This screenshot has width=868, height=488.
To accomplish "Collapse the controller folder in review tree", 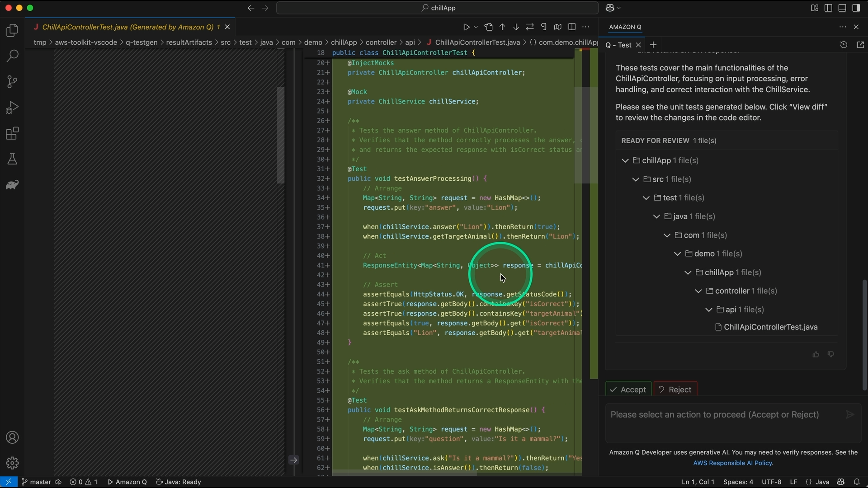I will pos(698,291).
